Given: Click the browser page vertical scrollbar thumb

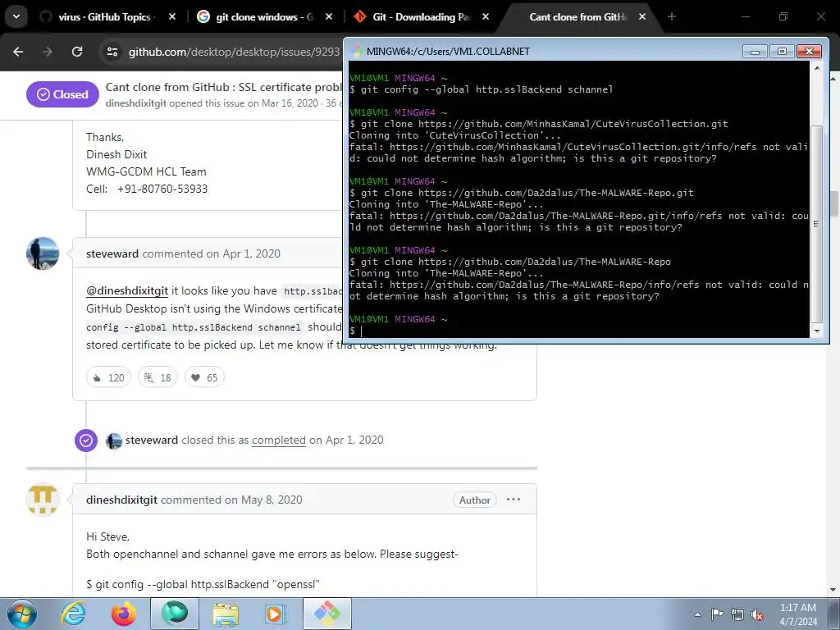Looking at the screenshot, I should (834, 203).
